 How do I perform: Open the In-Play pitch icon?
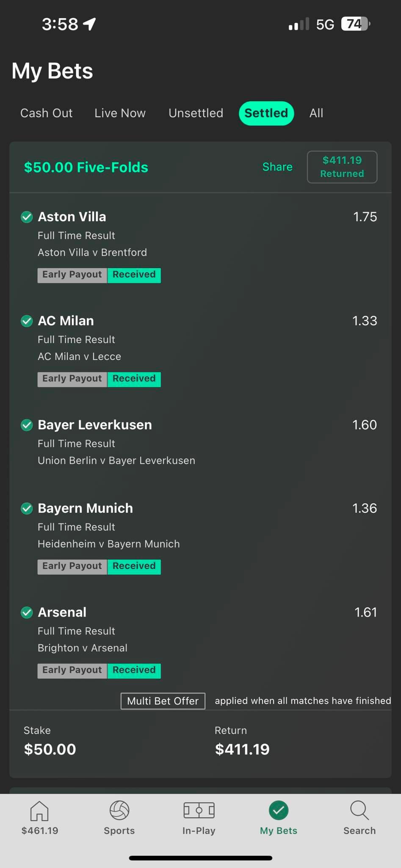pos(199,810)
